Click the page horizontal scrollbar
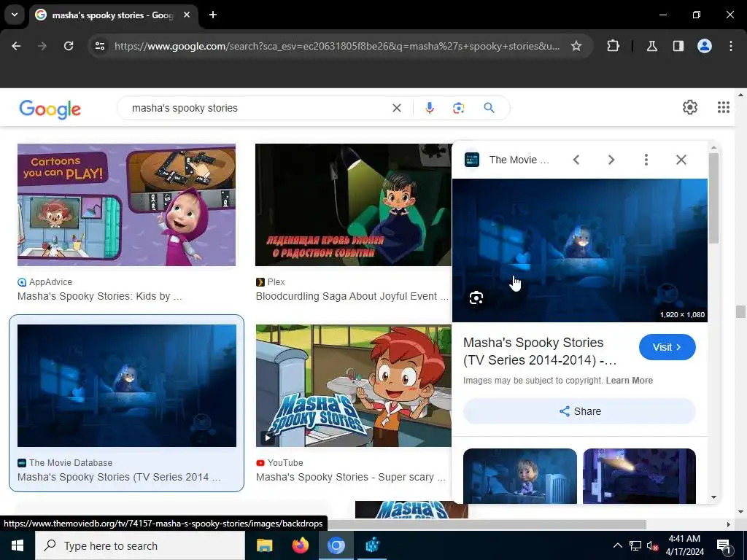 click(x=486, y=524)
